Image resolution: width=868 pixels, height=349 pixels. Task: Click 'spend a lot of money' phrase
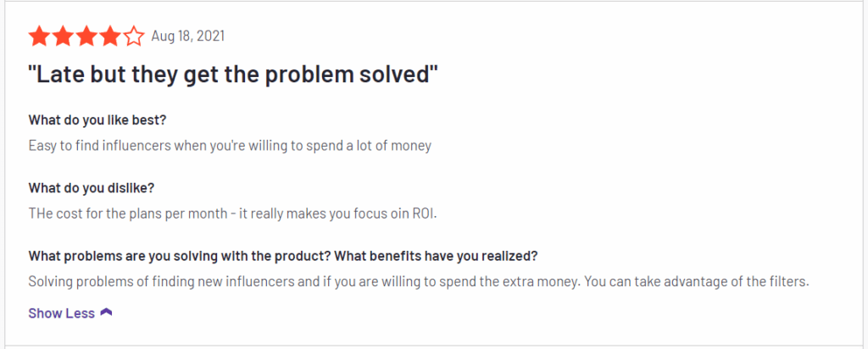click(x=377, y=147)
